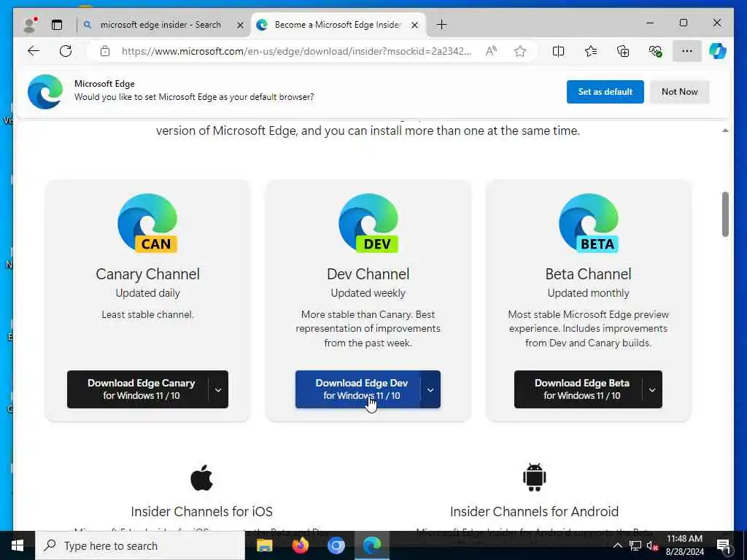Click the Apple logo for iOS channels
747x560 pixels.
click(x=201, y=477)
